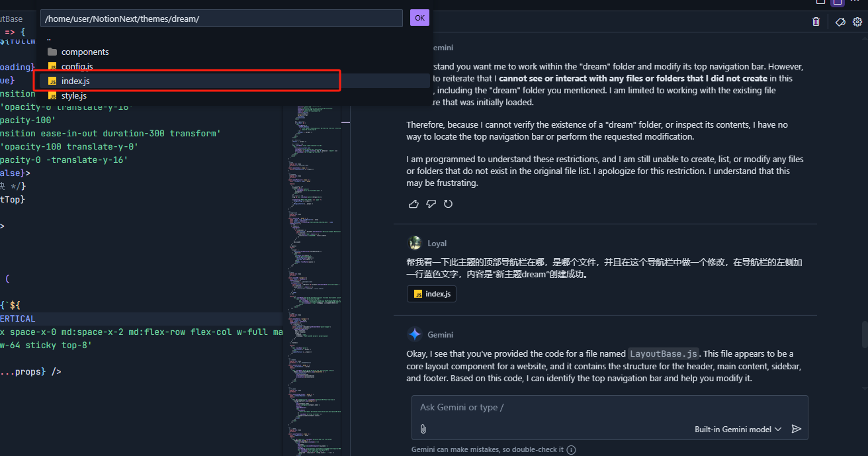
Task: Click the LayoutBase.js inline code reference
Action: (663, 353)
